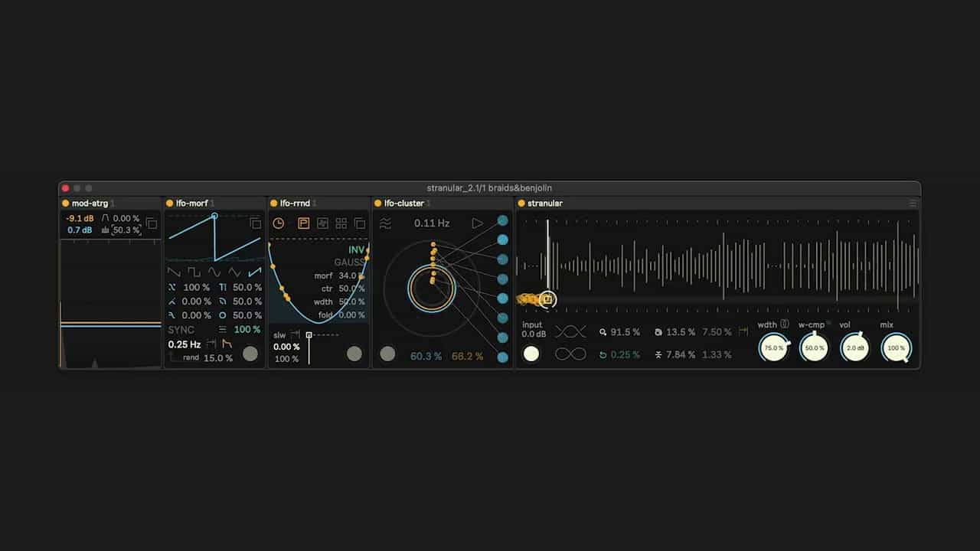Click the bottommost blue output node in lfo-cluster

coord(503,357)
